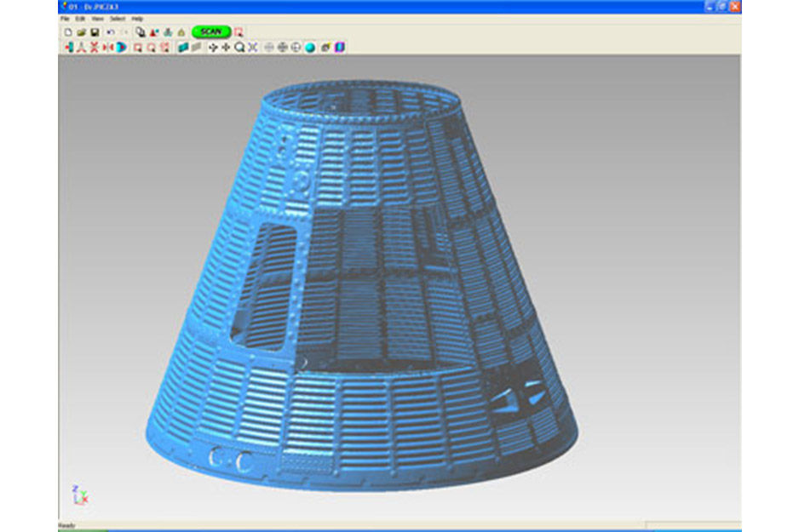
Task: Click the red selection icon beside SCAN
Action: 239,32
